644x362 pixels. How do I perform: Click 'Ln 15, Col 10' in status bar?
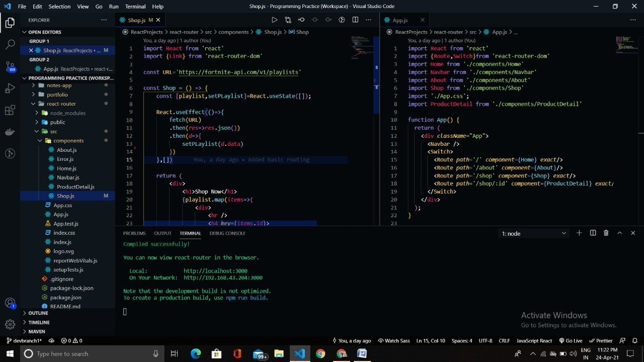point(430,341)
